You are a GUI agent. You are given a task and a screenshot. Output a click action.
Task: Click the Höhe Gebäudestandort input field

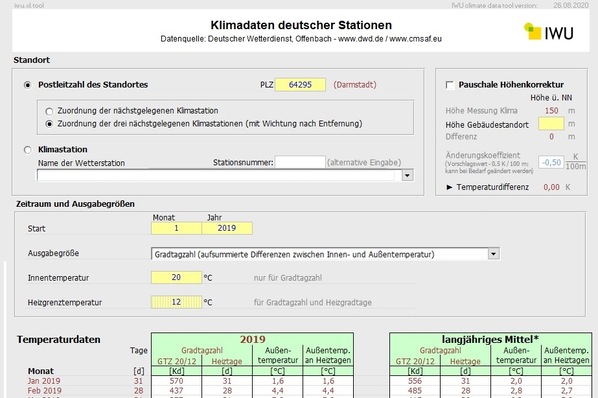click(x=551, y=124)
